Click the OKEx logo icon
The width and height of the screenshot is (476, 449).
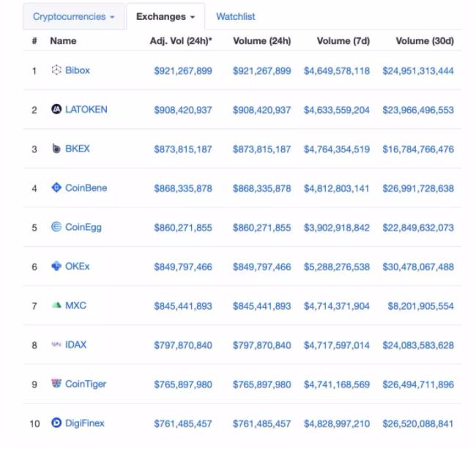(56, 266)
